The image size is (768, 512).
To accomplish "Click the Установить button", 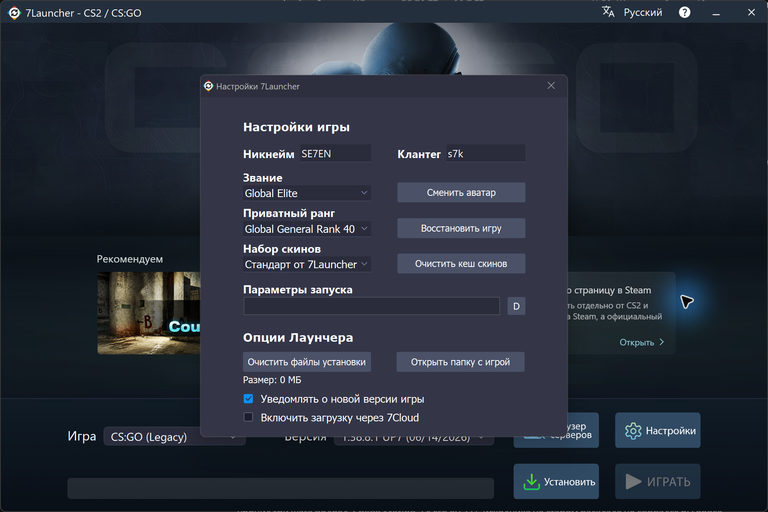I will pyautogui.click(x=556, y=482).
